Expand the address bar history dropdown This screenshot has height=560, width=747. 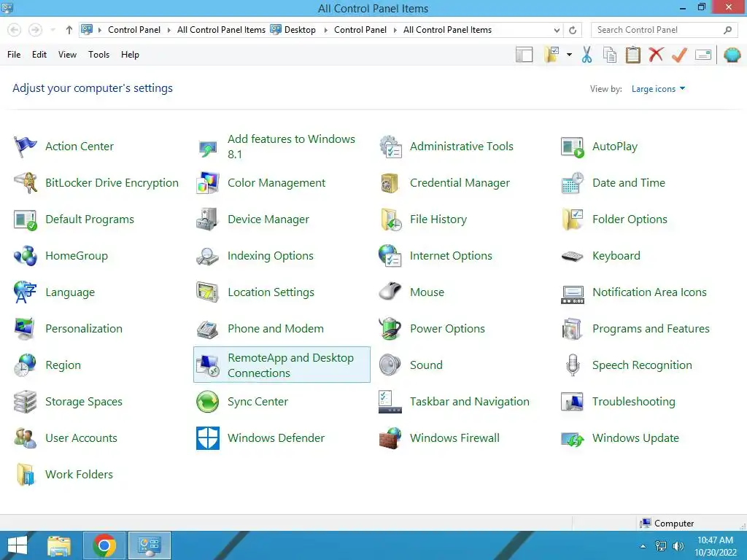pos(557,30)
